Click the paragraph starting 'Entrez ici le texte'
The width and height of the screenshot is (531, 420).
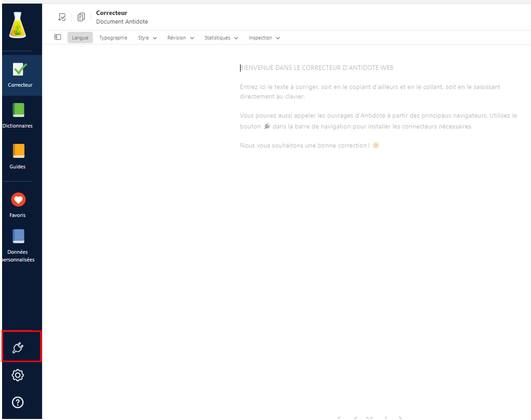pyautogui.click(x=370, y=92)
